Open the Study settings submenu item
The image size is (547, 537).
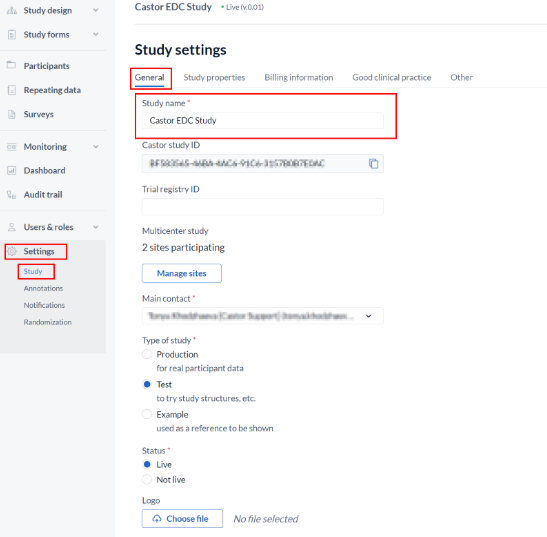[33, 271]
